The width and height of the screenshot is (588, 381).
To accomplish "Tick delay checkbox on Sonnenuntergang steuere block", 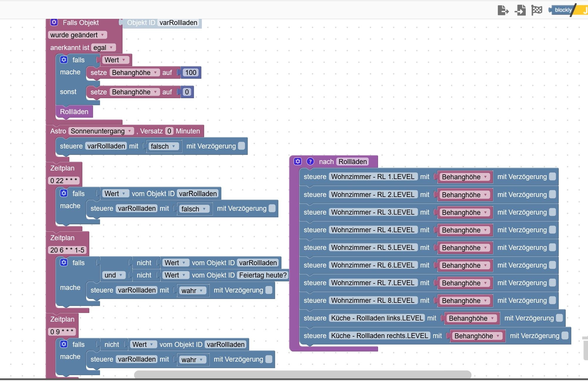I will pyautogui.click(x=241, y=146).
